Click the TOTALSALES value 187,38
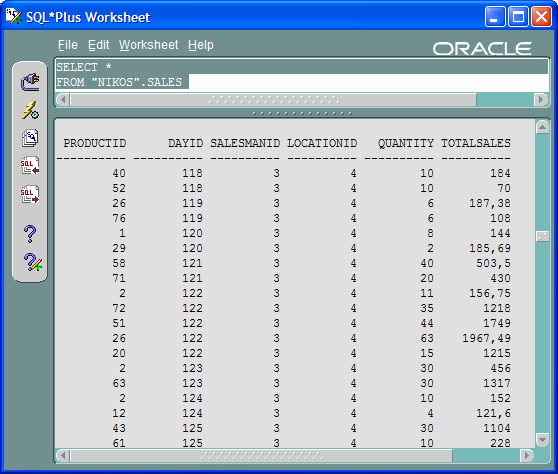Screen dimensions: 558x474 490,203
